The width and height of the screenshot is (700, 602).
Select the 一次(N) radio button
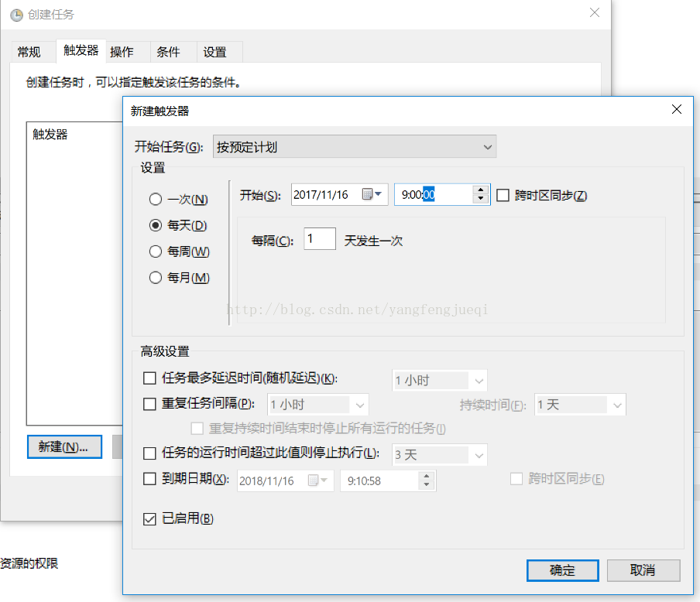tap(156, 199)
